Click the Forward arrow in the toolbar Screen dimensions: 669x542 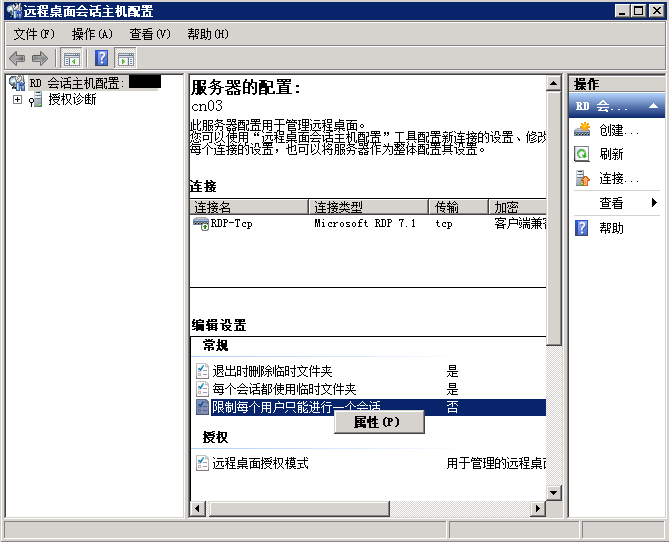(40, 58)
